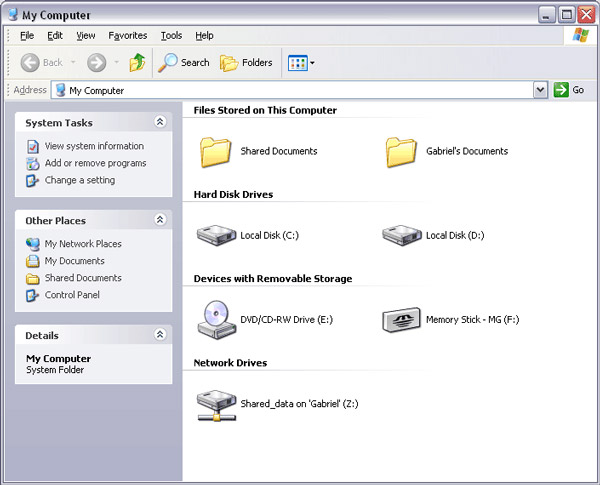Open Gabriel's Documents folder

401,152
